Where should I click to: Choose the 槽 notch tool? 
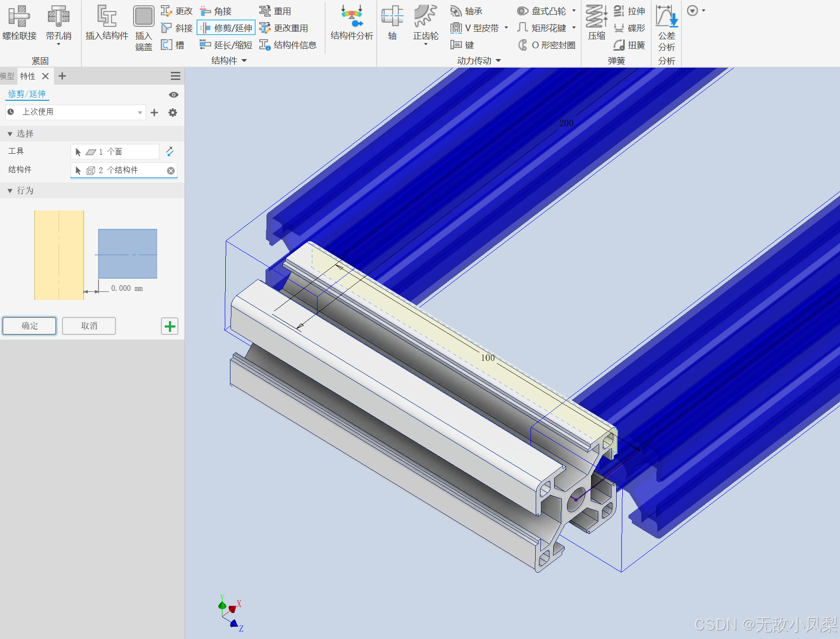[173, 45]
